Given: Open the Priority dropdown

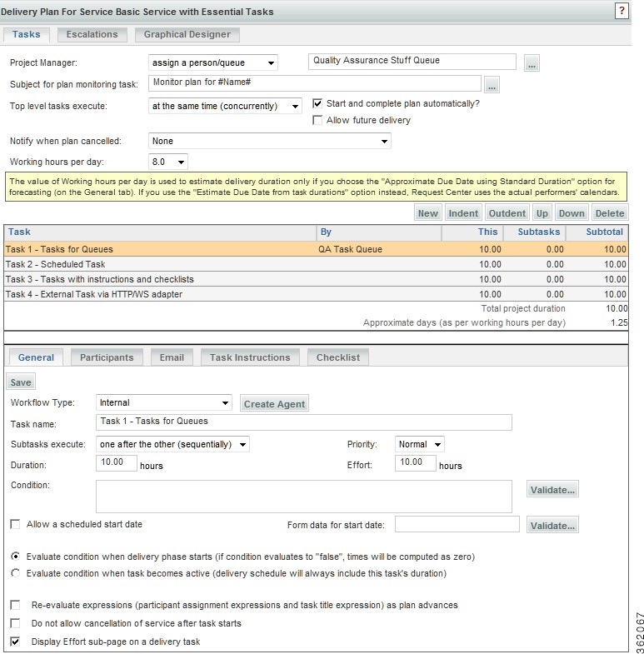Looking at the screenshot, I should 420,444.
